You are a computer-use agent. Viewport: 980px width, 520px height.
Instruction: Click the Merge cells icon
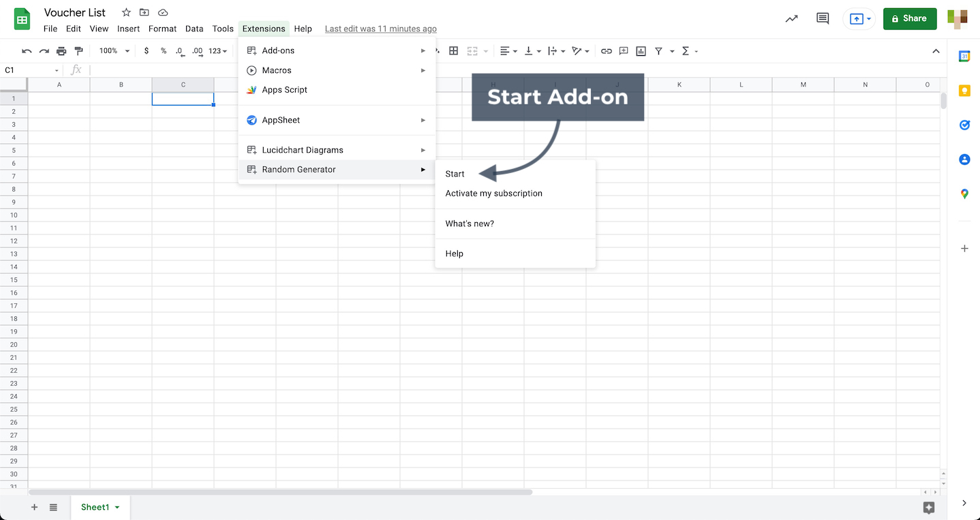pos(472,51)
